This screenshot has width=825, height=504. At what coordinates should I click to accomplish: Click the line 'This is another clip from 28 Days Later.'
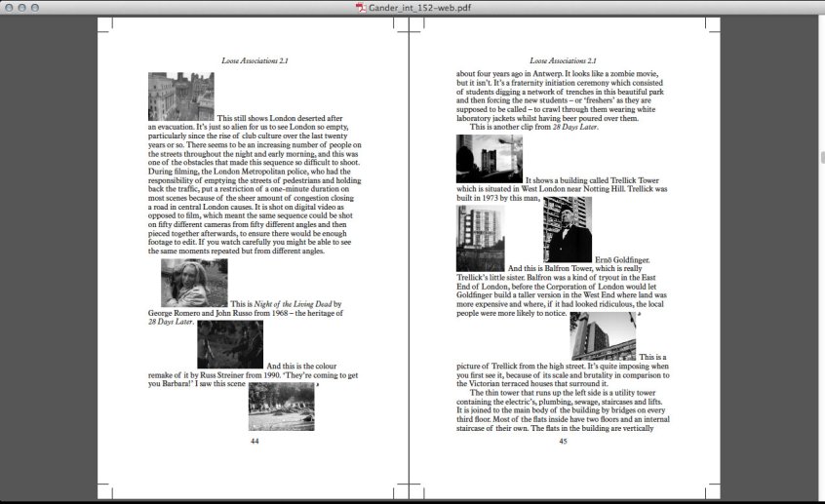(533, 127)
